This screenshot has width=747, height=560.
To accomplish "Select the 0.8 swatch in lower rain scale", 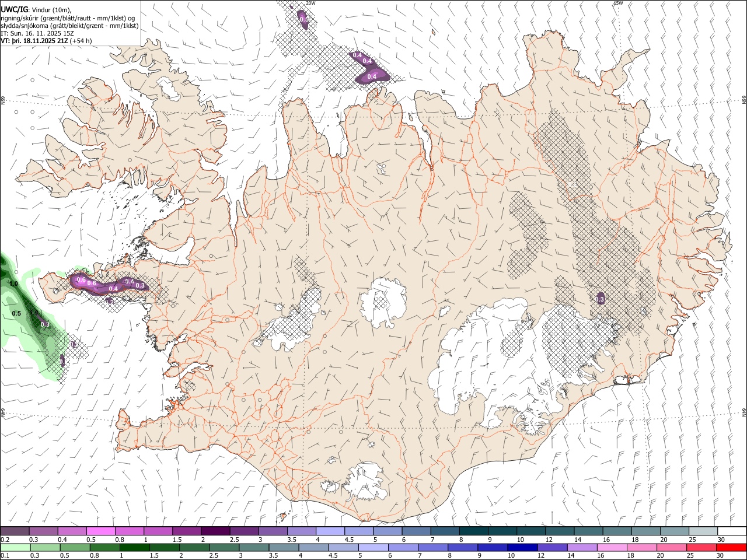I will (104, 547).
